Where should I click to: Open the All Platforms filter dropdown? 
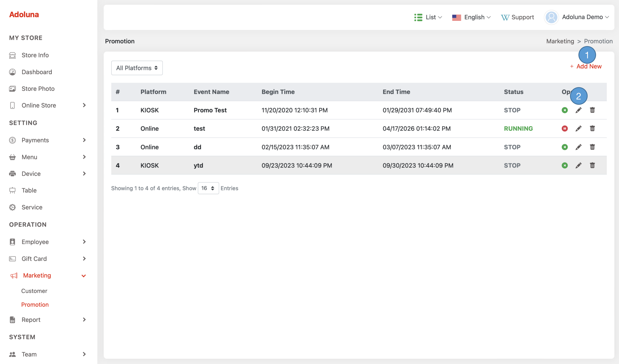pyautogui.click(x=137, y=68)
